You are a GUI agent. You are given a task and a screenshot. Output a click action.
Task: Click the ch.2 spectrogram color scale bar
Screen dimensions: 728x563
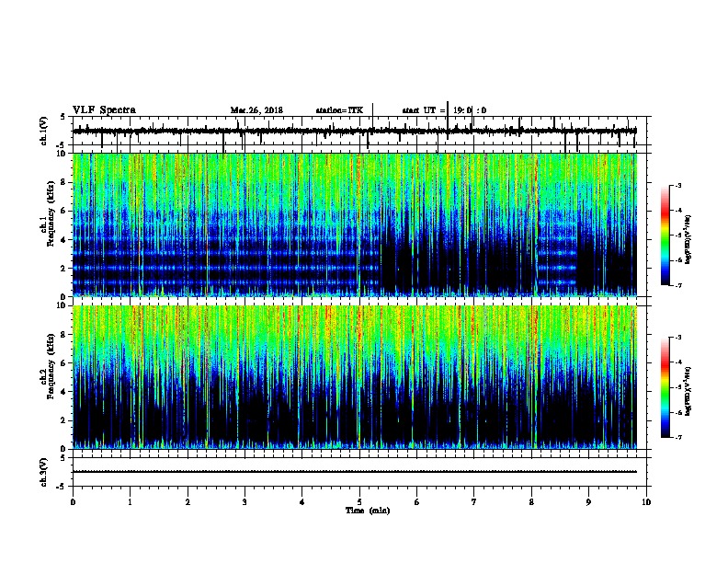click(665, 387)
